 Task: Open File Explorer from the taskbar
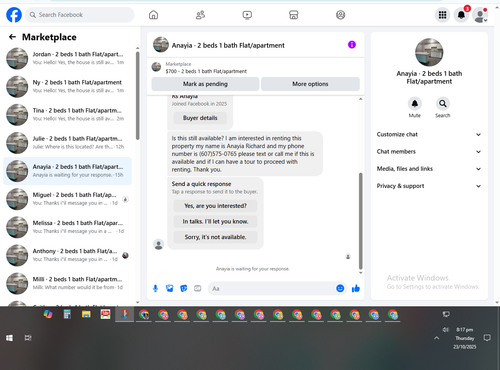click(x=86, y=314)
